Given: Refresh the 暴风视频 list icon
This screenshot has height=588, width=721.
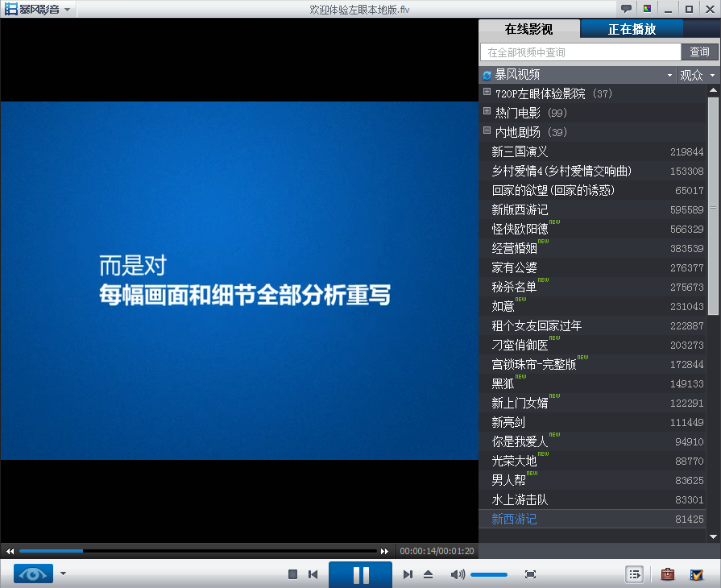Looking at the screenshot, I should [487, 75].
